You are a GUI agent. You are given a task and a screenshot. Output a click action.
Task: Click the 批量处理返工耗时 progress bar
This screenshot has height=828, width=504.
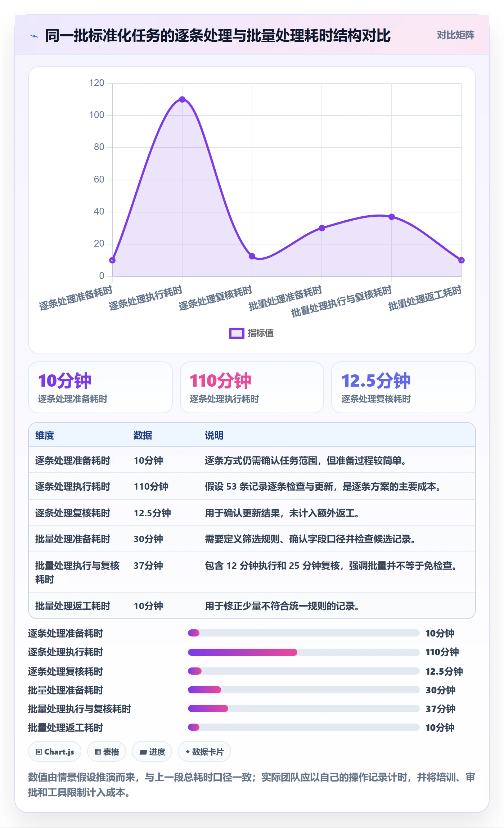[x=304, y=727]
